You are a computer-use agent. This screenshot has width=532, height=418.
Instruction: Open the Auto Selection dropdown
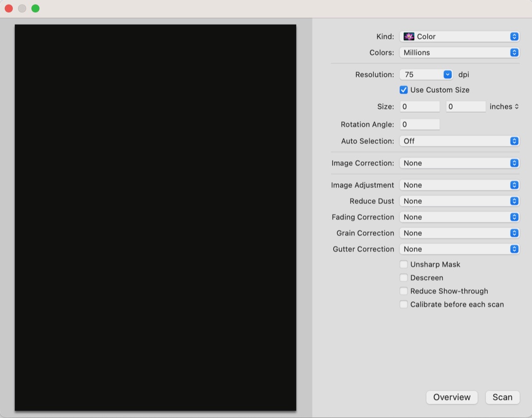pyautogui.click(x=460, y=141)
